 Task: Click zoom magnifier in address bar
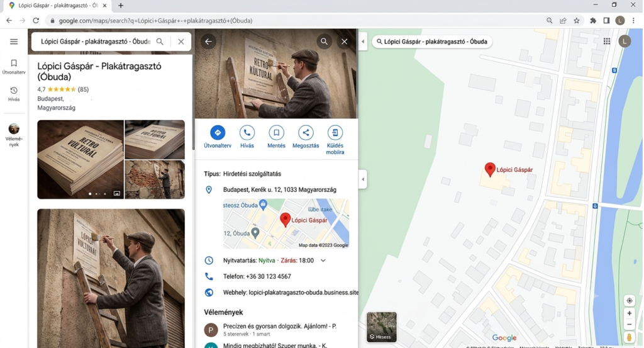[x=550, y=21]
